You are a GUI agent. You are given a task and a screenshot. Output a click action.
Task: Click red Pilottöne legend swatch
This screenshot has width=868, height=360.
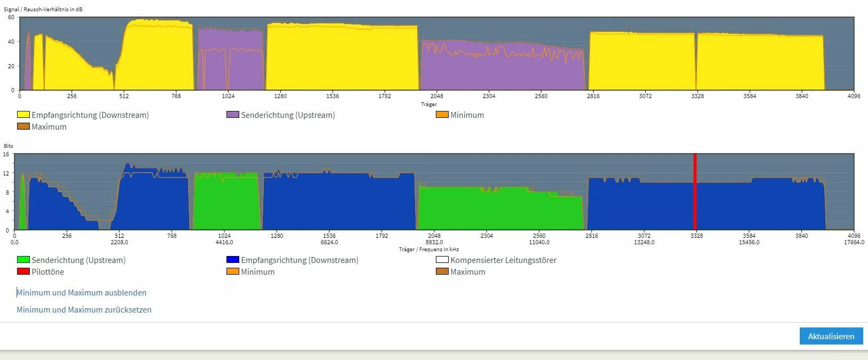pos(23,271)
